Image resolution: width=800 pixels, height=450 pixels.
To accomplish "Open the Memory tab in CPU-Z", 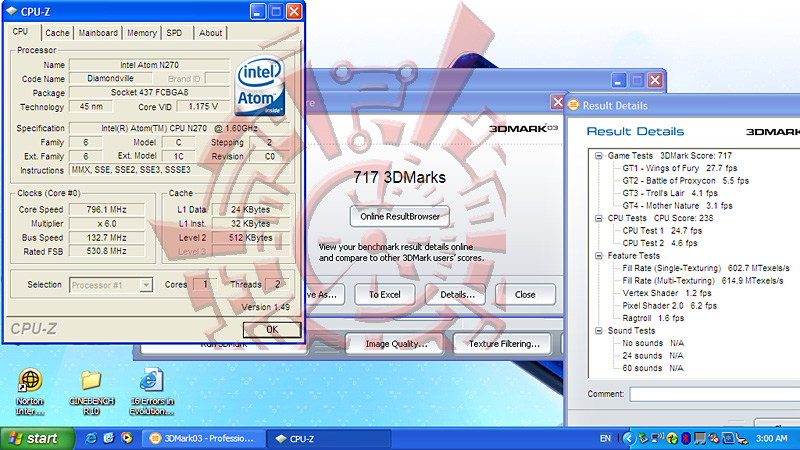I will coord(142,33).
